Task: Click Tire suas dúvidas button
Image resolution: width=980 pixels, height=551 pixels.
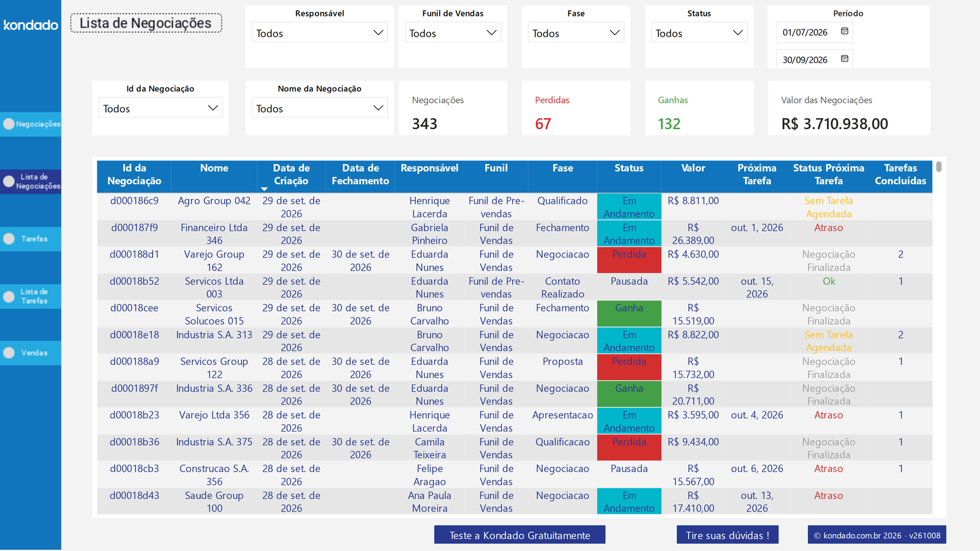Action: point(728,535)
